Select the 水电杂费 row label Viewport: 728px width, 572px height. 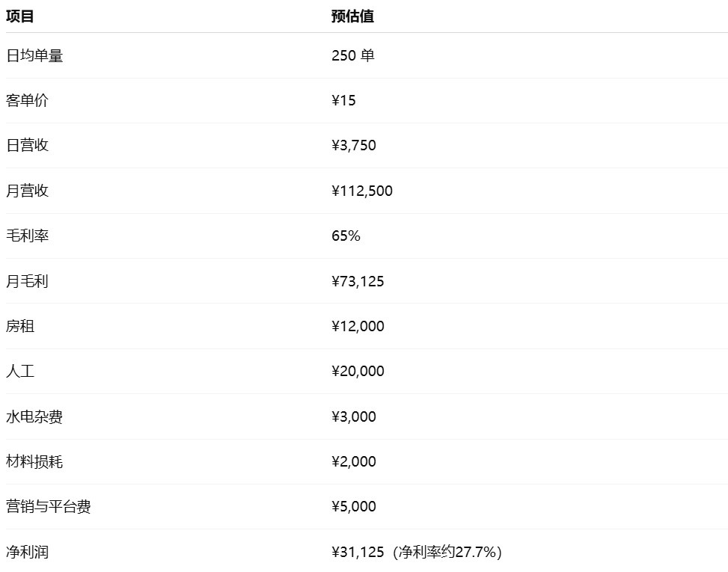pyautogui.click(x=34, y=416)
